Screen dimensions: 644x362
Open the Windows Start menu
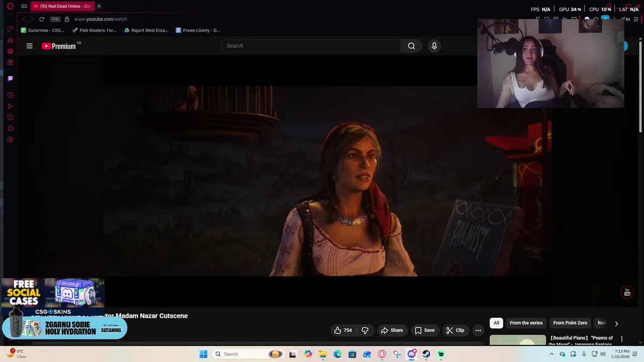coord(203,354)
